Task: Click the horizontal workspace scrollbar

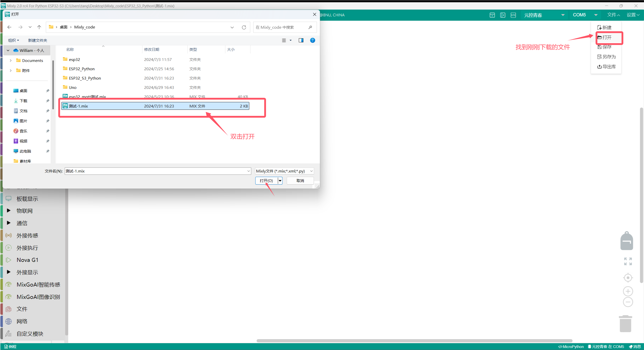Action: pyautogui.click(x=414, y=341)
